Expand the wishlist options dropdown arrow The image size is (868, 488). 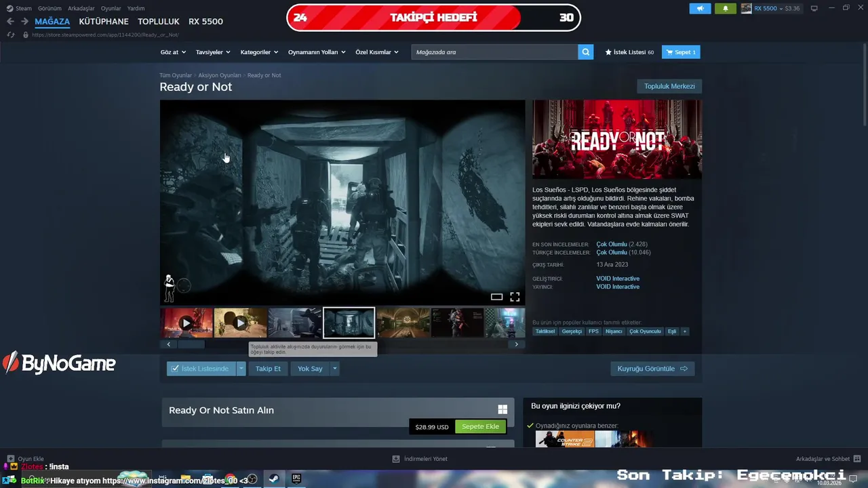pos(241,369)
